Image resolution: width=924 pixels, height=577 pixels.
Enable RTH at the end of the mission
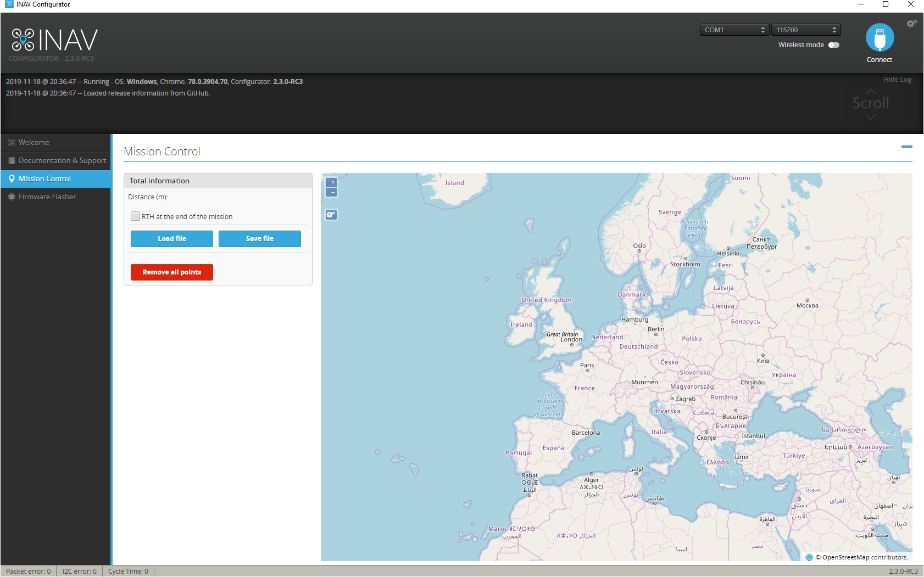(x=135, y=216)
